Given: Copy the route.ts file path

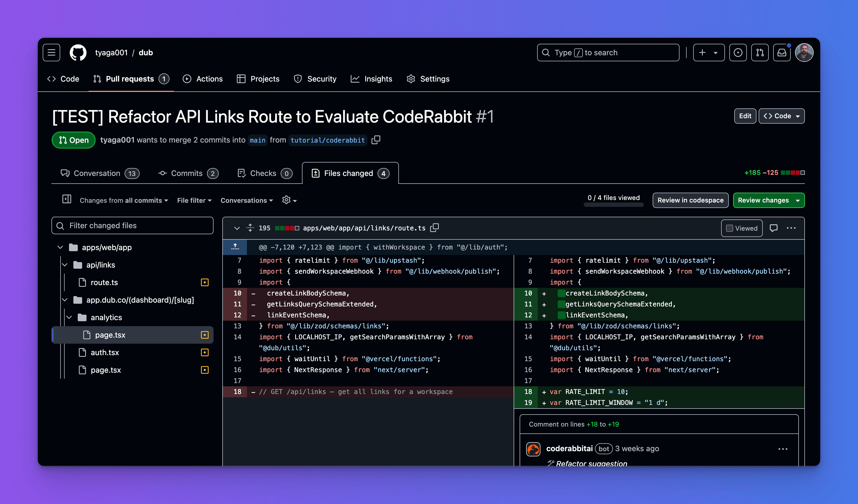Looking at the screenshot, I should [x=434, y=228].
